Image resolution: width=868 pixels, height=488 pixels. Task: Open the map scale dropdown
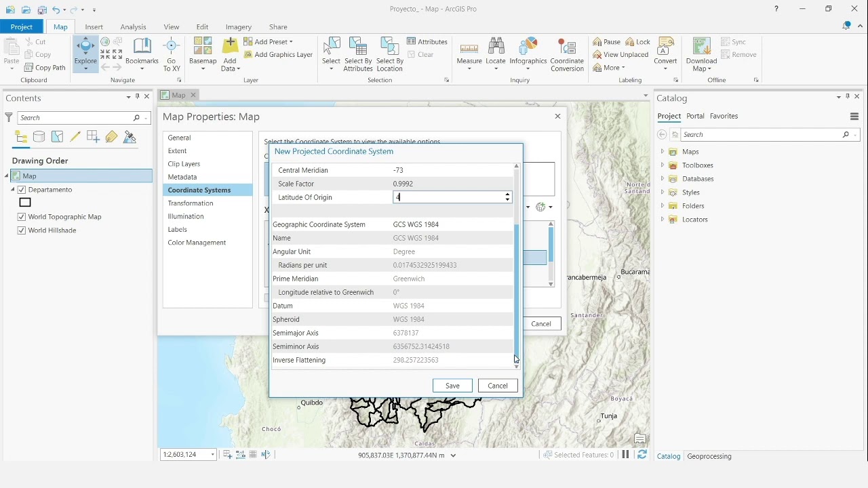pos(213,455)
